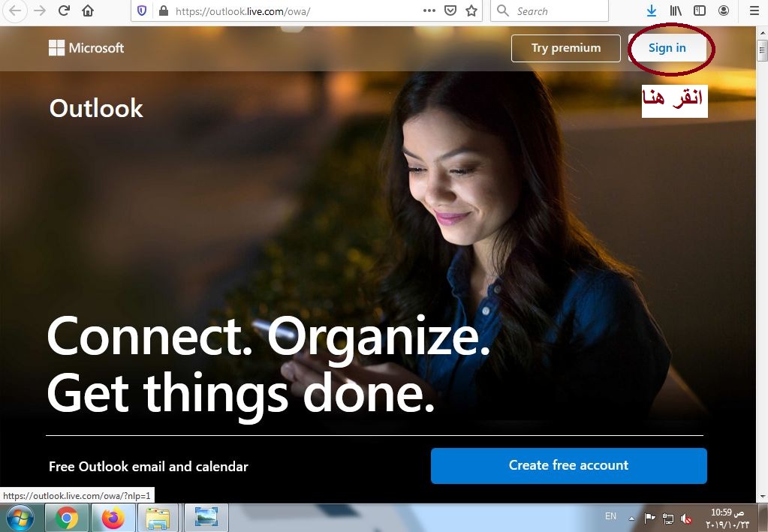Bookmark this page with the star

(471, 11)
